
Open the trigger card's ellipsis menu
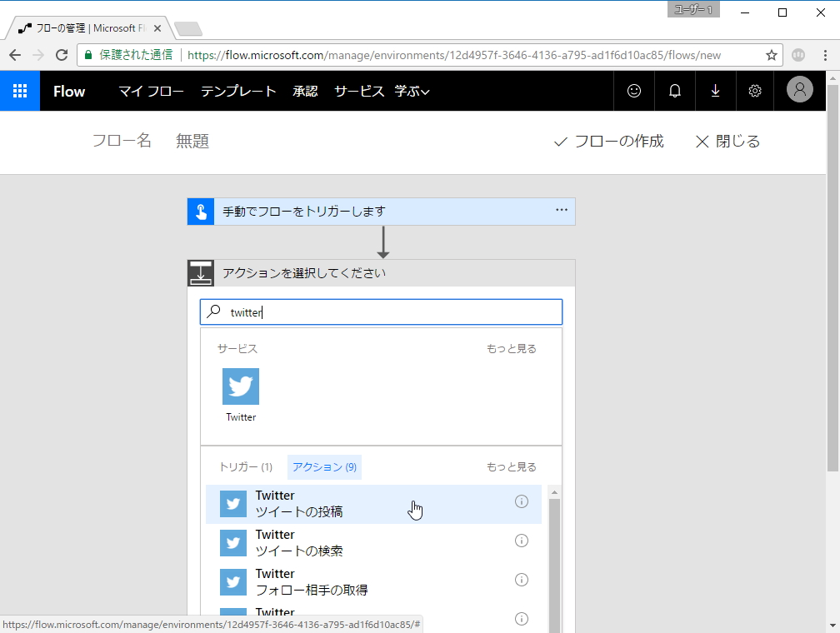click(562, 211)
